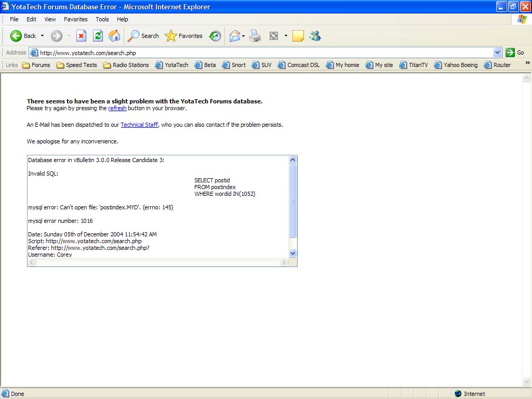Open the Edit menu

(x=31, y=19)
